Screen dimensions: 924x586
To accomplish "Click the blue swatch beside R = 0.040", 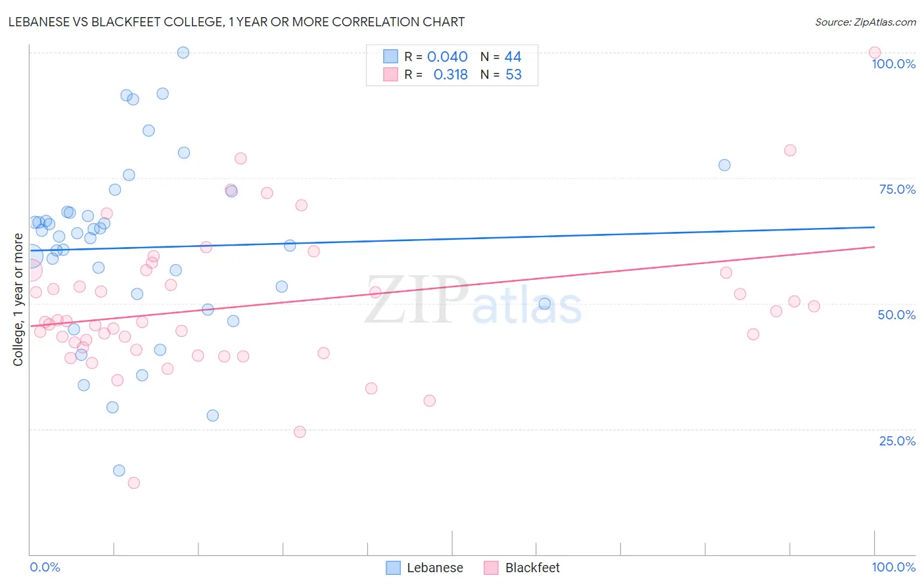I will 391,56.
